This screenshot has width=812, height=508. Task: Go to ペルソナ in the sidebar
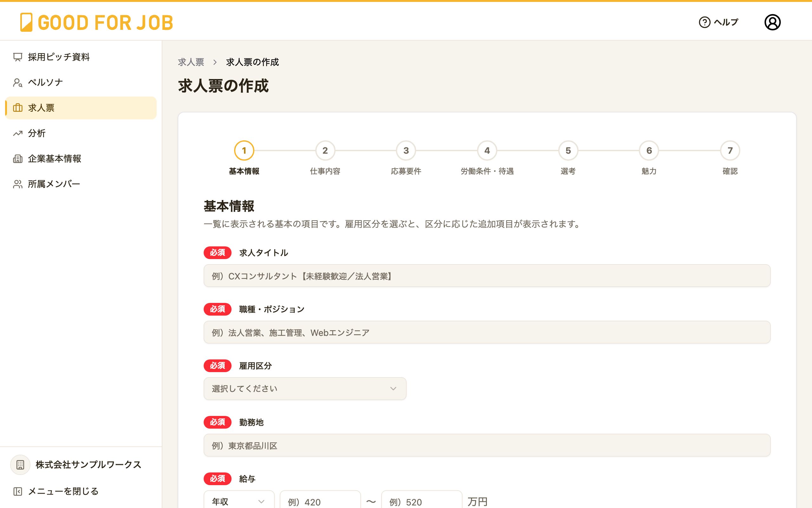coord(81,83)
